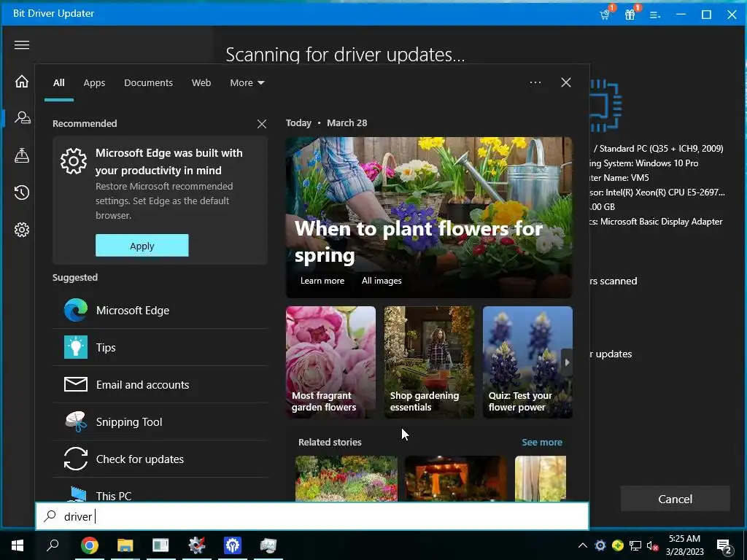Screen dimensions: 747x560
Task: Open the lit gazebo related story thumbnail
Action: click(x=456, y=478)
